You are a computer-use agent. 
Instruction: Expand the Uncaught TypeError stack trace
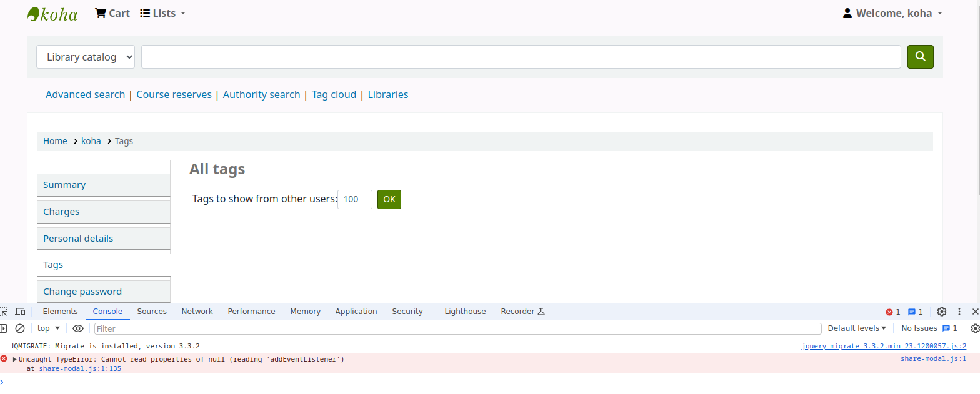point(14,360)
